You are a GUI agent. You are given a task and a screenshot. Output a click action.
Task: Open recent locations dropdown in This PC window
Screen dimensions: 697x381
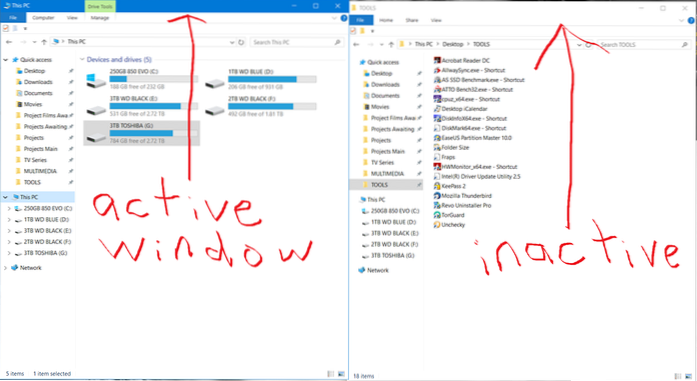(34, 42)
